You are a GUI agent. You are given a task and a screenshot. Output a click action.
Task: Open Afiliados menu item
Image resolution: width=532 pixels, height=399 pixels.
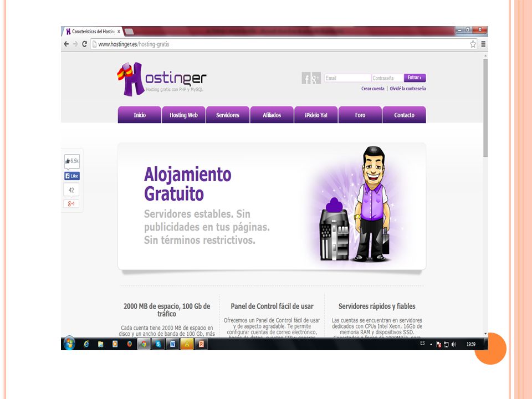pos(272,115)
